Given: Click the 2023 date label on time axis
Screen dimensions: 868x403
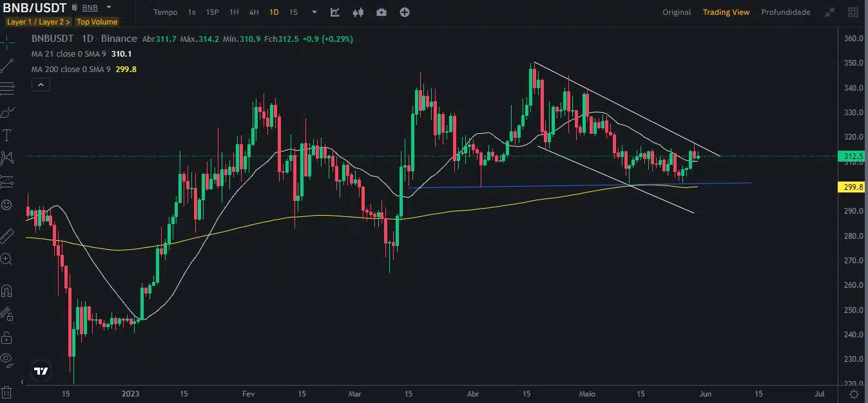Looking at the screenshot, I should (131, 393).
